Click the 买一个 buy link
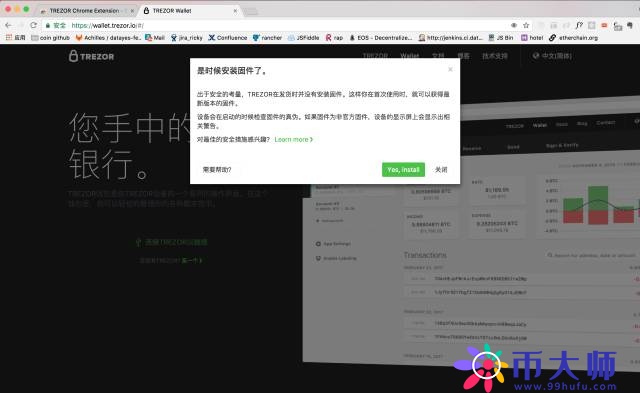Viewport: 640px width, 393px height. click(192, 260)
